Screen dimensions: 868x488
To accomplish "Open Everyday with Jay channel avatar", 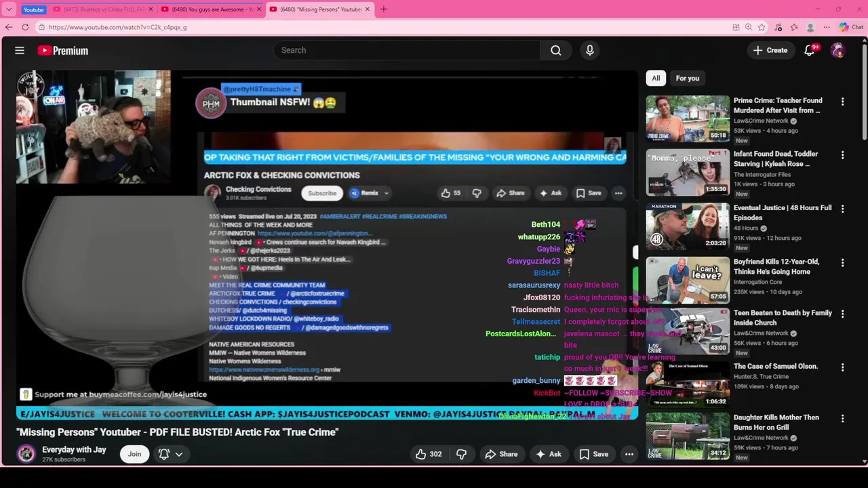I will [26, 453].
